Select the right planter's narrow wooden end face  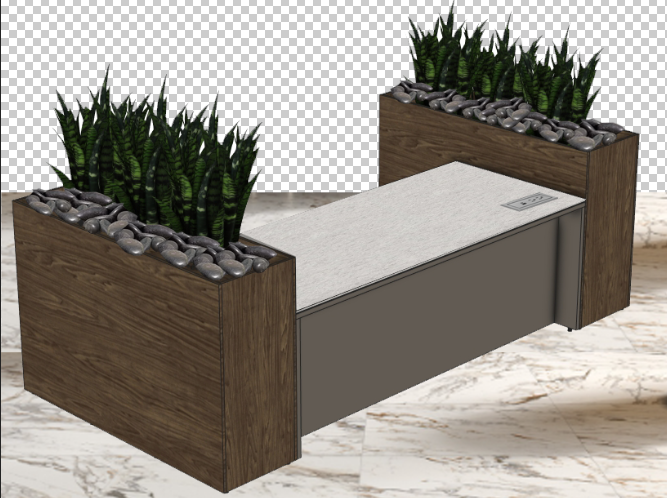coord(610,230)
